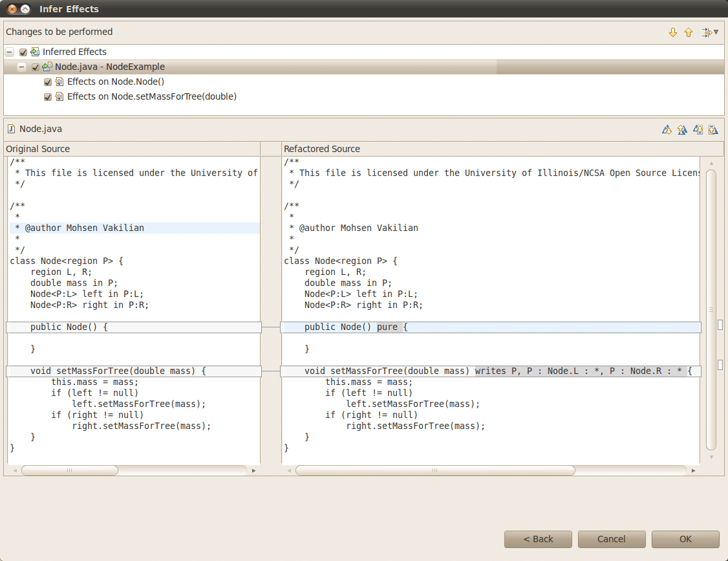Click icon beside Effects on Node.Node()
The height and width of the screenshot is (561, 728).
click(59, 82)
